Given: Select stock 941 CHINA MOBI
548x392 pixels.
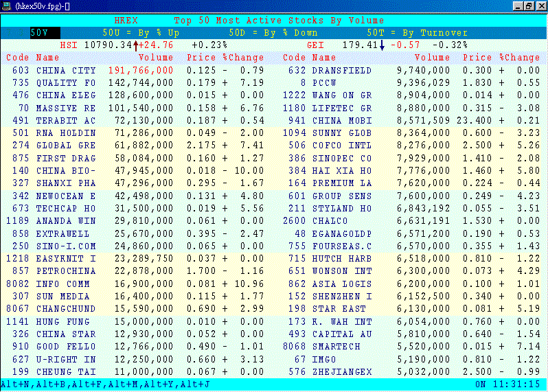Looking at the screenshot, I should 411,121.
